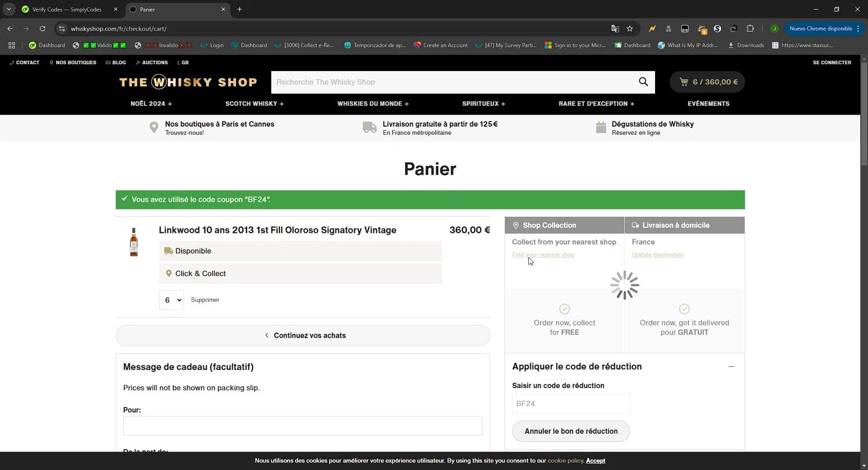Screen dimensions: 868x470
Task: Click Continuez vos achats button
Action: (x=303, y=335)
